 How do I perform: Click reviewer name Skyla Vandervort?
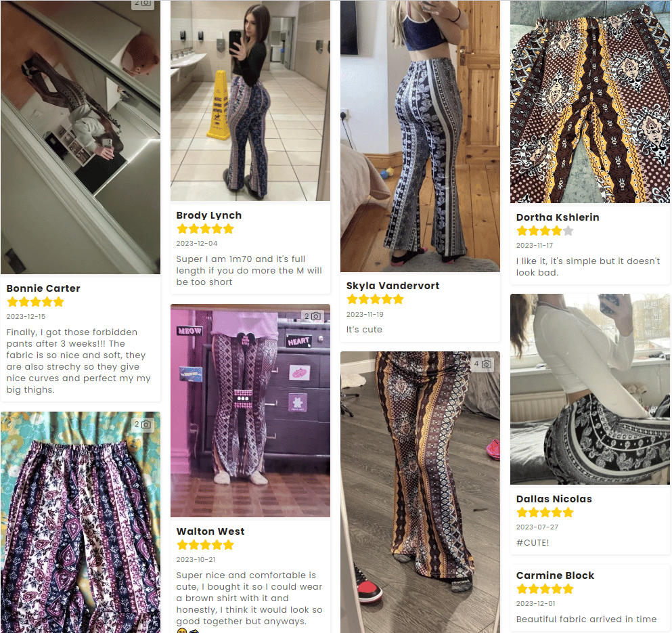393,286
